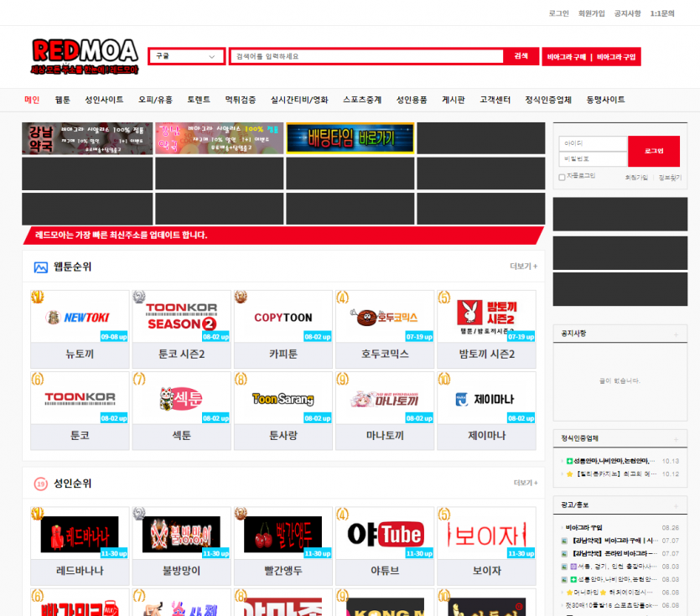
Task: Open the 회원가입 link in top bar
Action: [x=591, y=13]
